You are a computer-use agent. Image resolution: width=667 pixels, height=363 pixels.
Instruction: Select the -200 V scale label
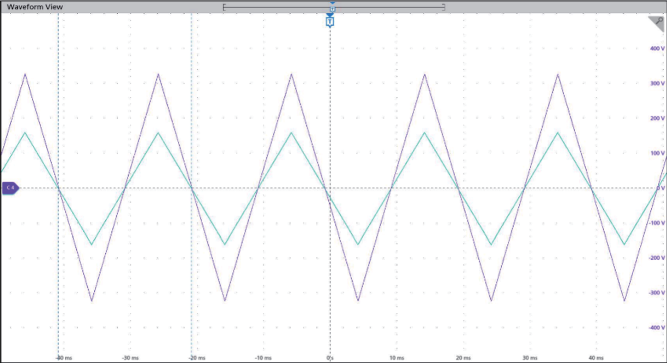tap(656, 258)
